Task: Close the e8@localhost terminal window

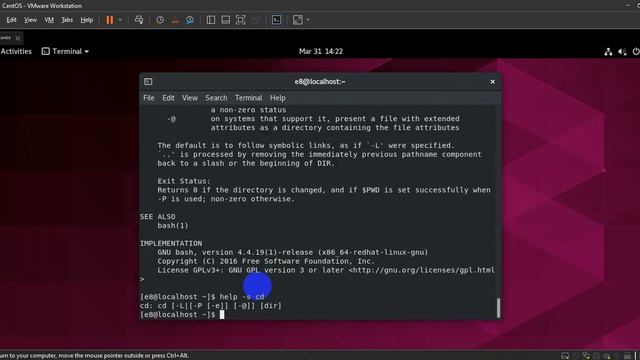Action: click(493, 82)
